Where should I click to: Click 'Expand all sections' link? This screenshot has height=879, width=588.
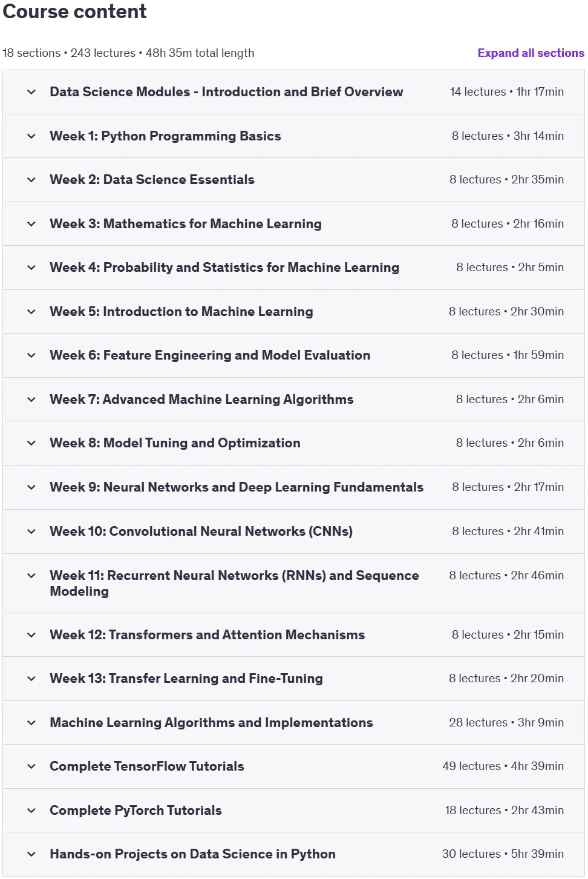coord(531,53)
